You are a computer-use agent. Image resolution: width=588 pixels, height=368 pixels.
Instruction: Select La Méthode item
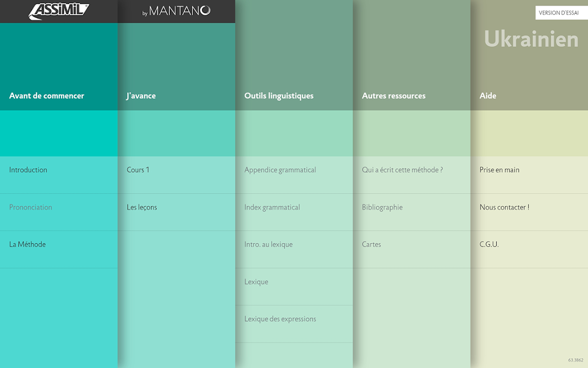(28, 245)
